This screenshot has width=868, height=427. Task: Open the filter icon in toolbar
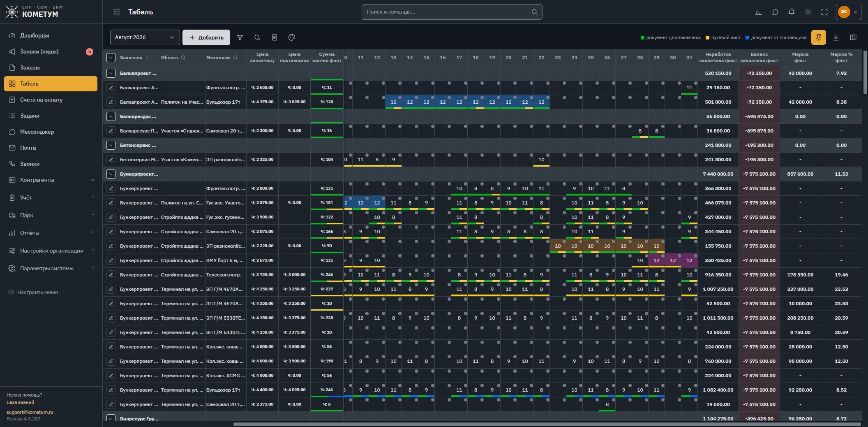pyautogui.click(x=240, y=37)
